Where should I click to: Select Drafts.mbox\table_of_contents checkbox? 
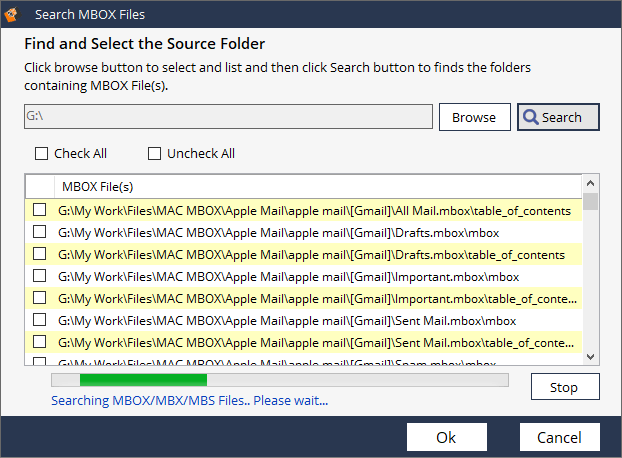coord(39,254)
